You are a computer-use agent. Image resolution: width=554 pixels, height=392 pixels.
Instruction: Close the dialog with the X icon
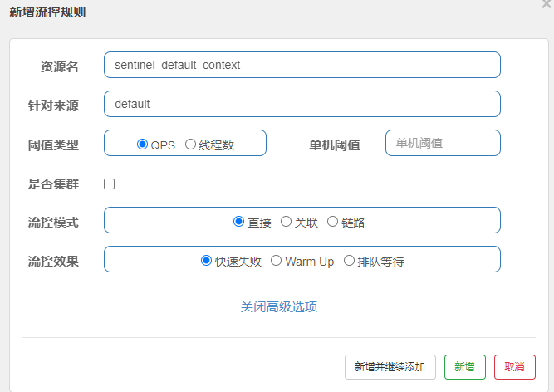(547, 3)
